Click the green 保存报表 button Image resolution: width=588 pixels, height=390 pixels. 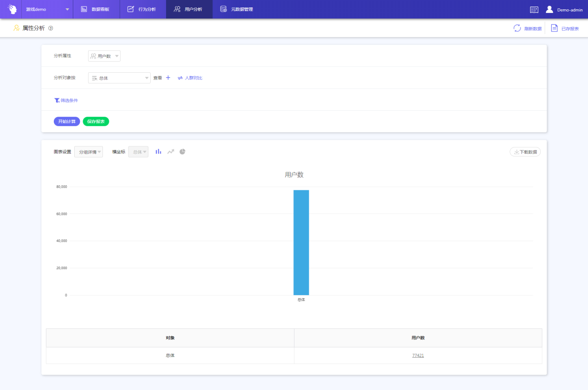[96, 121]
